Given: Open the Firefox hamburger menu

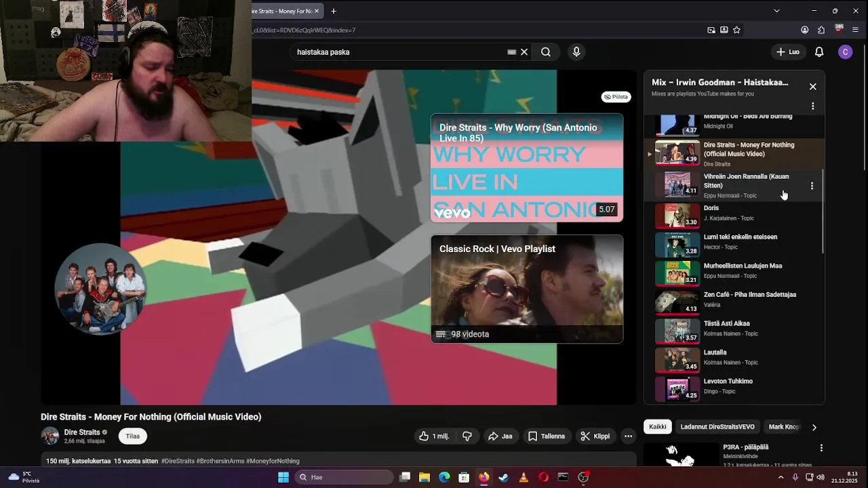Looking at the screenshot, I should click(855, 30).
